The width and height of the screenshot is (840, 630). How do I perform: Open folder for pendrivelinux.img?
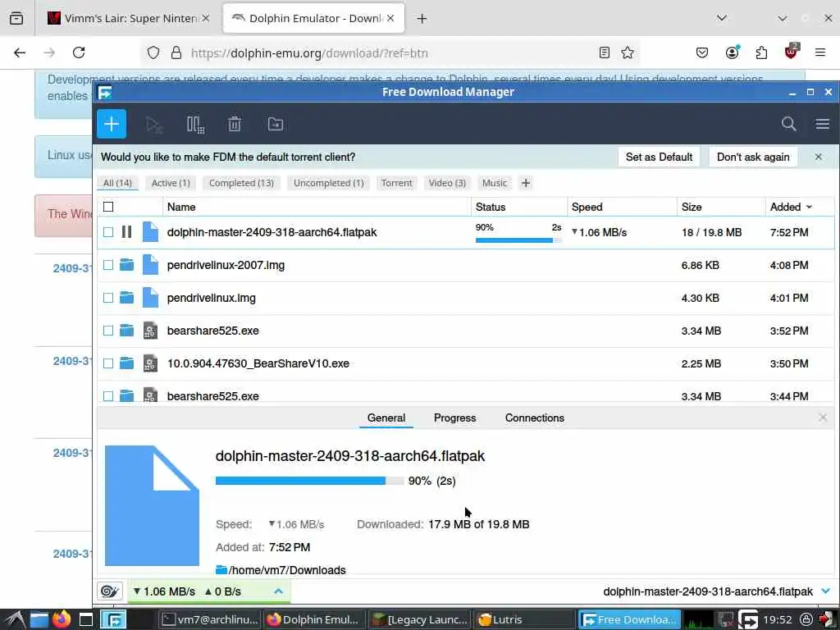click(x=127, y=297)
